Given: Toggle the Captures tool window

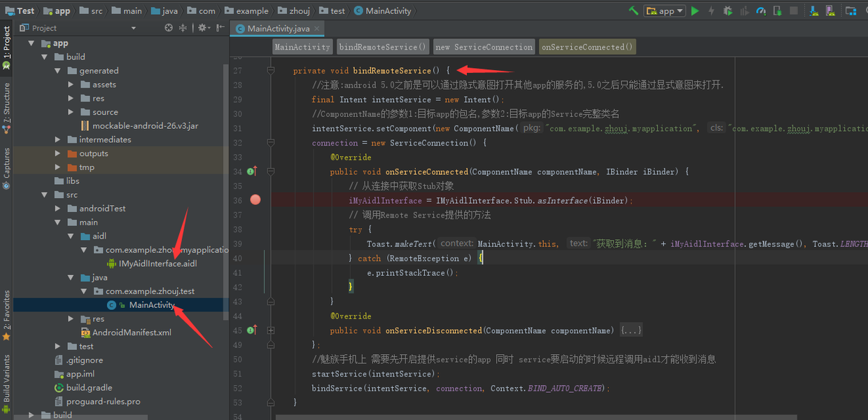Looking at the screenshot, I should click(x=6, y=169).
